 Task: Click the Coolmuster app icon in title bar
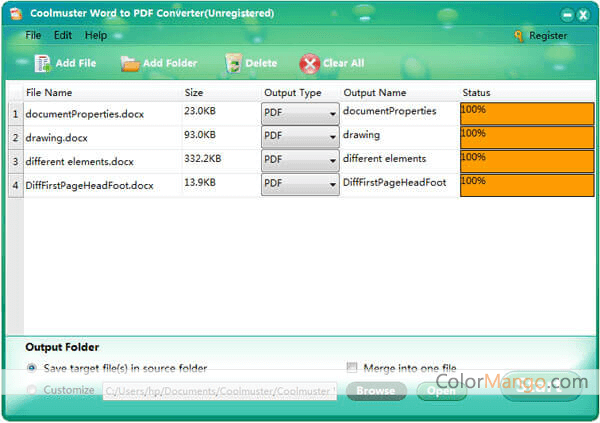16,14
